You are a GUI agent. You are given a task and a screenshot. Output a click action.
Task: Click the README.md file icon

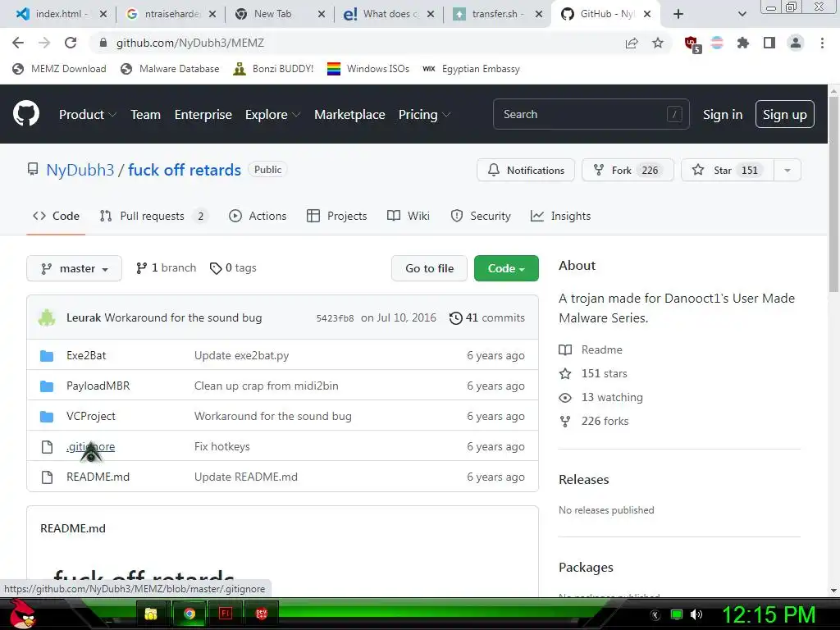coord(47,477)
